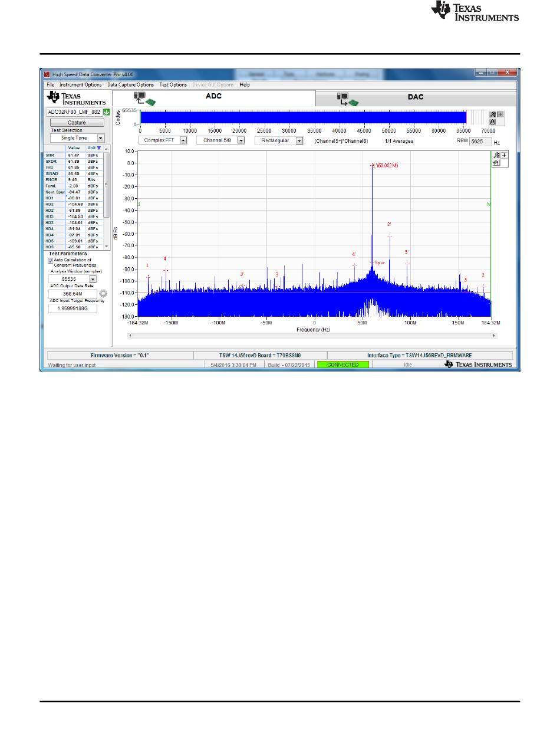This screenshot has width=560, height=732.
Task: Click the Interface Type status field
Action: pyautogui.click(x=420, y=355)
